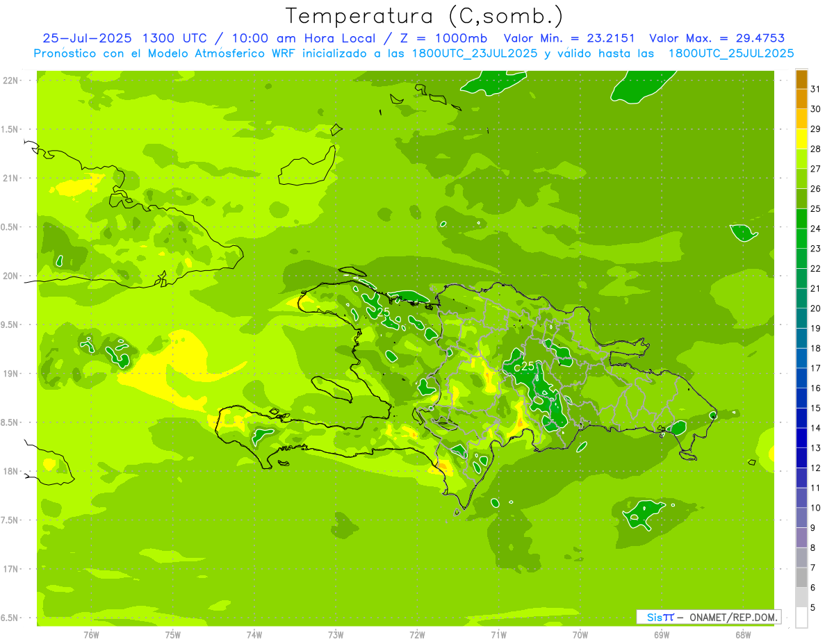Image resolution: width=834 pixels, height=644 pixels.
Task: Click the '21N' latitude label
Action: [10, 178]
